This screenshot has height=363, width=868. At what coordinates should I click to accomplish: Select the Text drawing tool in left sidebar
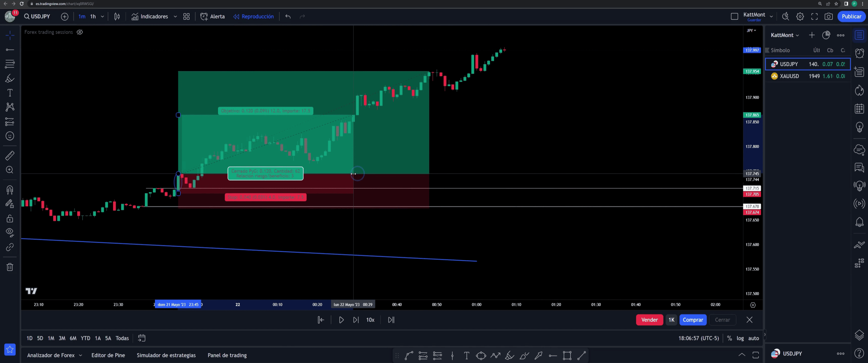tap(10, 93)
